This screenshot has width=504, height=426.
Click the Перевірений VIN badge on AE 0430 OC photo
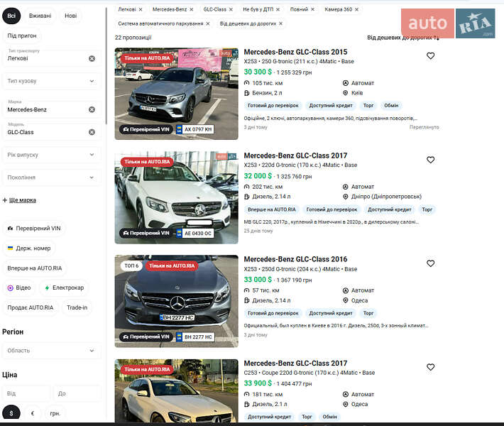[146, 233]
